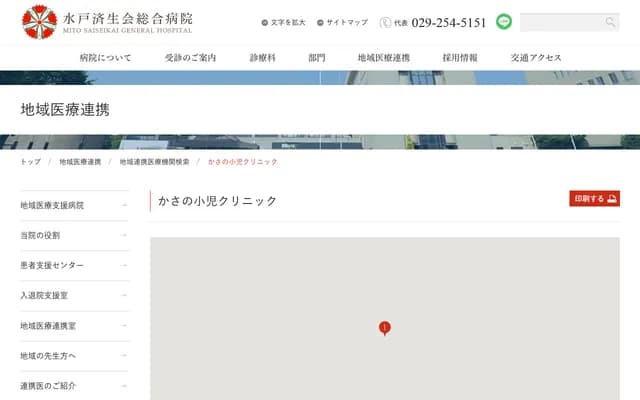This screenshot has height=400, width=640.
Task: Open 採用情報 menu item
Action: click(x=460, y=58)
